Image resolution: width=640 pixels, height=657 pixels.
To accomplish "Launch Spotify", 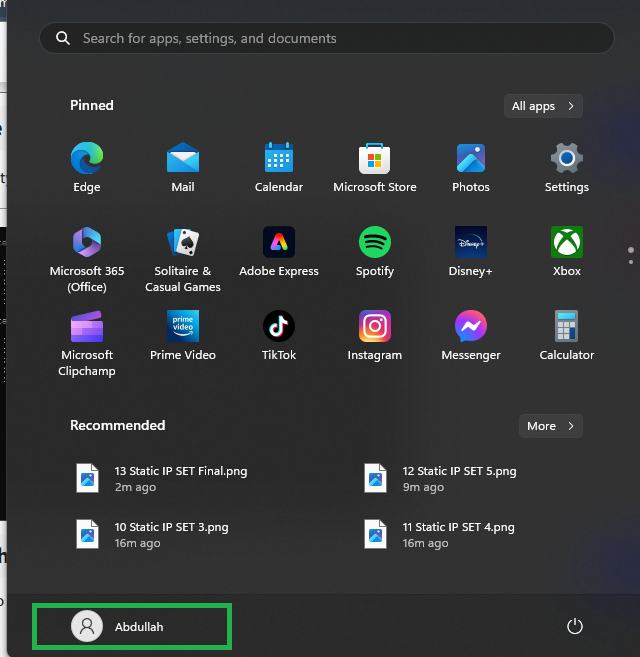I will pos(375,251).
